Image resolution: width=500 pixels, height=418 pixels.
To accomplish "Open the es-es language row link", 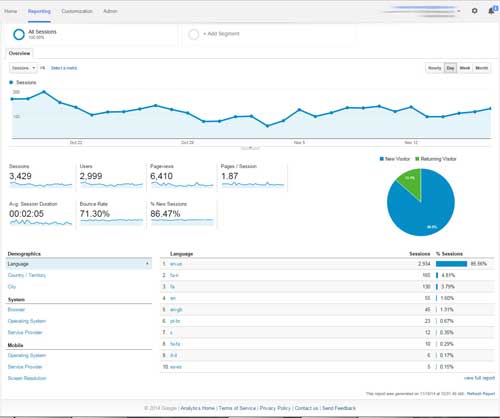I will coord(176,367).
